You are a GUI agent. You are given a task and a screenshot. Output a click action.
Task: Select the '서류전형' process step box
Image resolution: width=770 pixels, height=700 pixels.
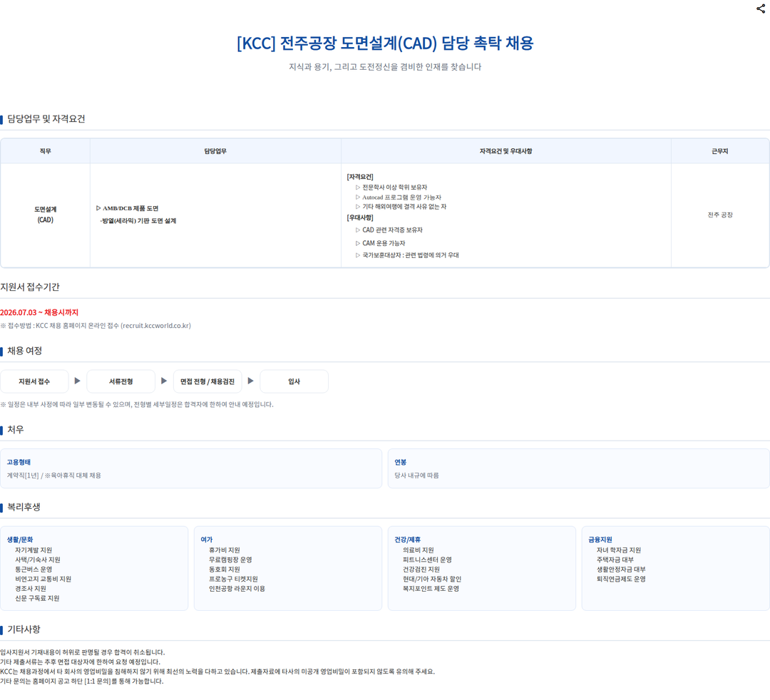point(120,381)
